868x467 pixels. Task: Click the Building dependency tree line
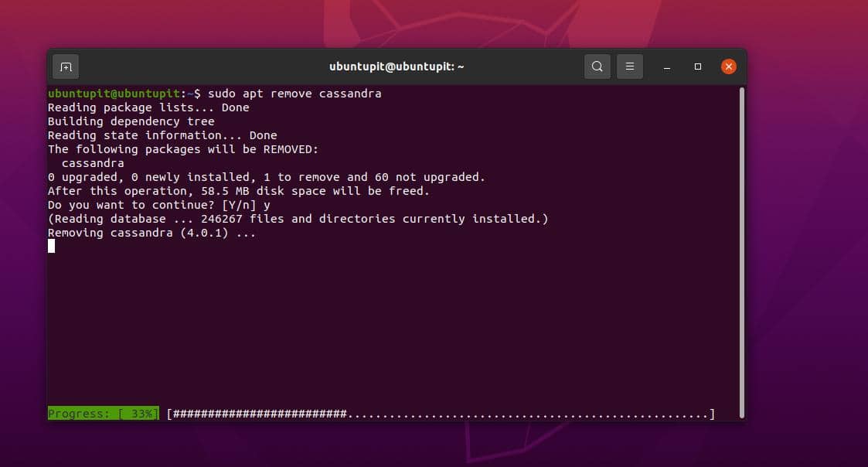pos(131,121)
